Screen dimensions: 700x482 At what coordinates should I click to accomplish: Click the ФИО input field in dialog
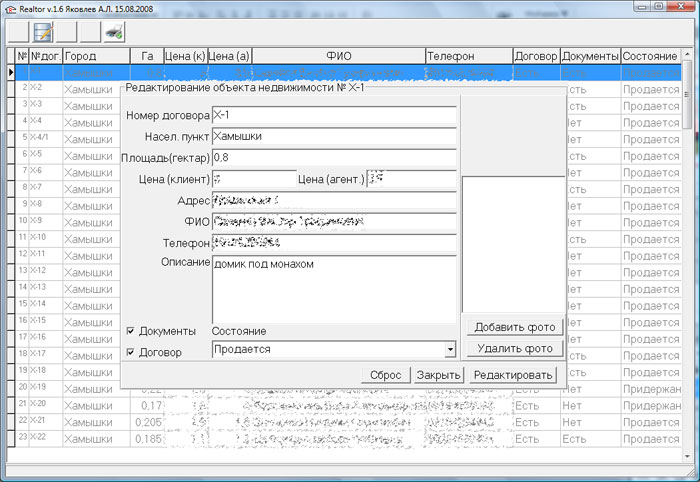334,222
